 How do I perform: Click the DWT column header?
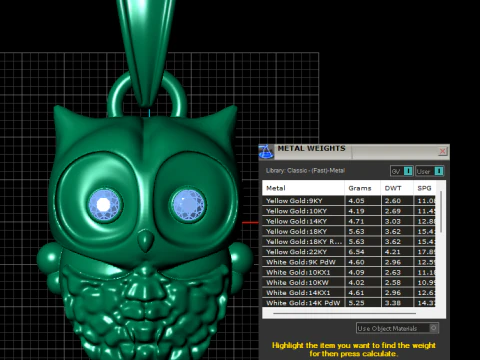pyautogui.click(x=397, y=188)
